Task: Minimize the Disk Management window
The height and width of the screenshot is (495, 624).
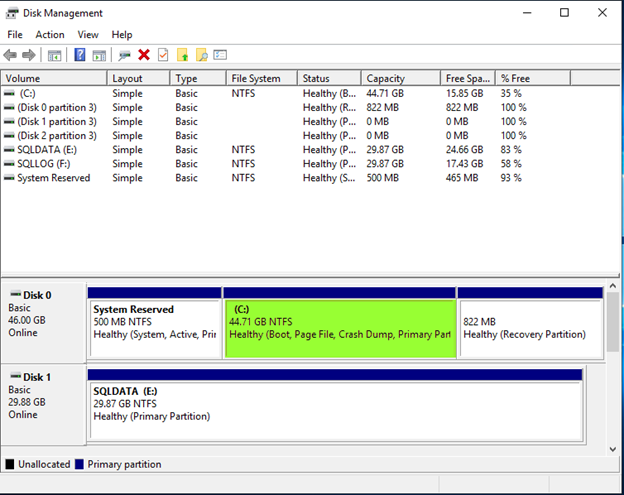Action: [x=527, y=13]
